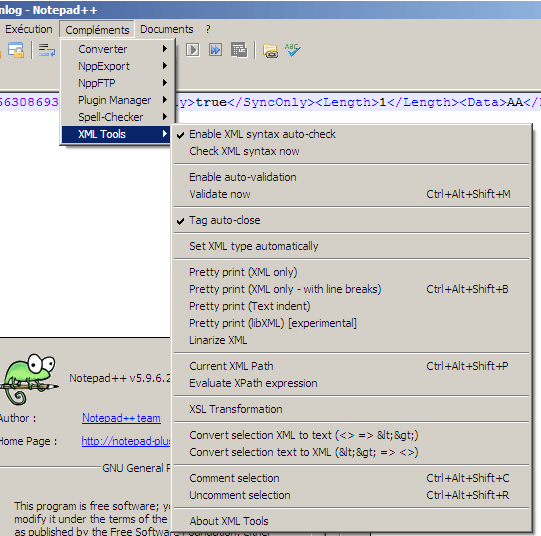Choose Convert selection XML to text
Viewport: 541px width, 536px height.
coord(352,435)
